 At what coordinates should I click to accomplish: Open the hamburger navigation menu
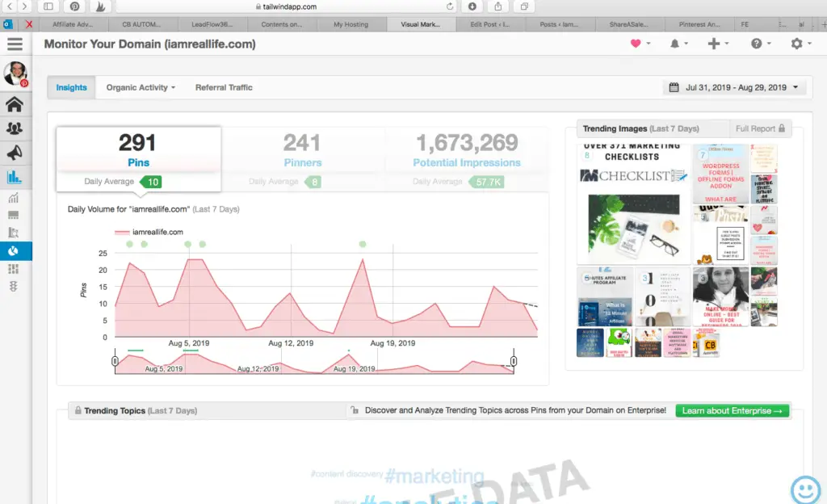[x=15, y=44]
